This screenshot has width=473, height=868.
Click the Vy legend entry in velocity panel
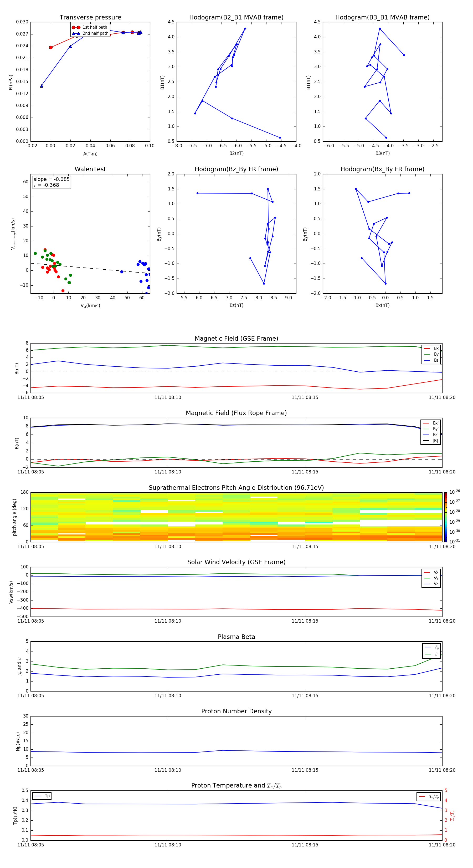click(431, 578)
